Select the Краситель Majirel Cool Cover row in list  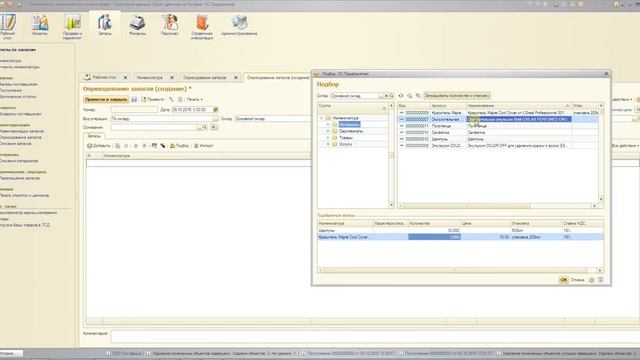498,112
